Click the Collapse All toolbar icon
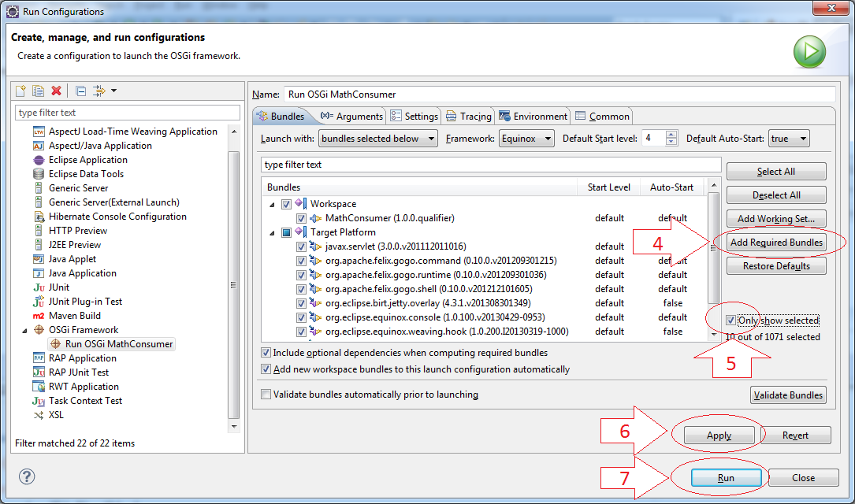Viewport: 855px width, 504px height. pyautogui.click(x=80, y=91)
